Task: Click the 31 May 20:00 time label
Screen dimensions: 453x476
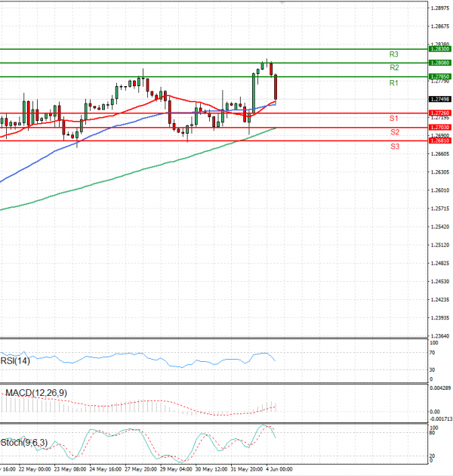Action: pos(246,469)
